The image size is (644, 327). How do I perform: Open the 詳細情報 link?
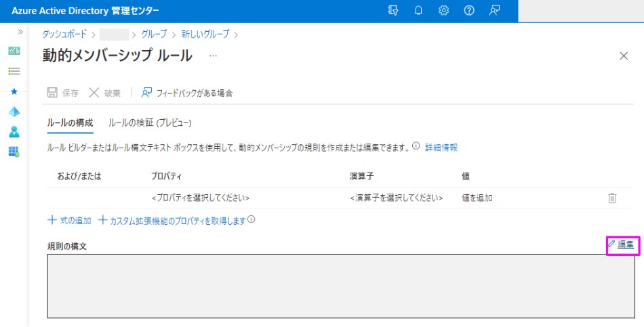[441, 147]
